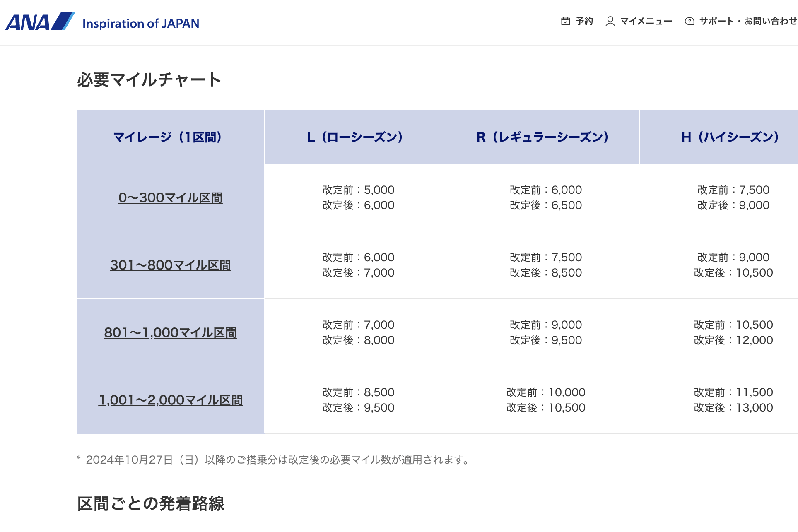Open the 0～300マイル区間 link
Image resolution: width=798 pixels, height=532 pixels.
170,198
